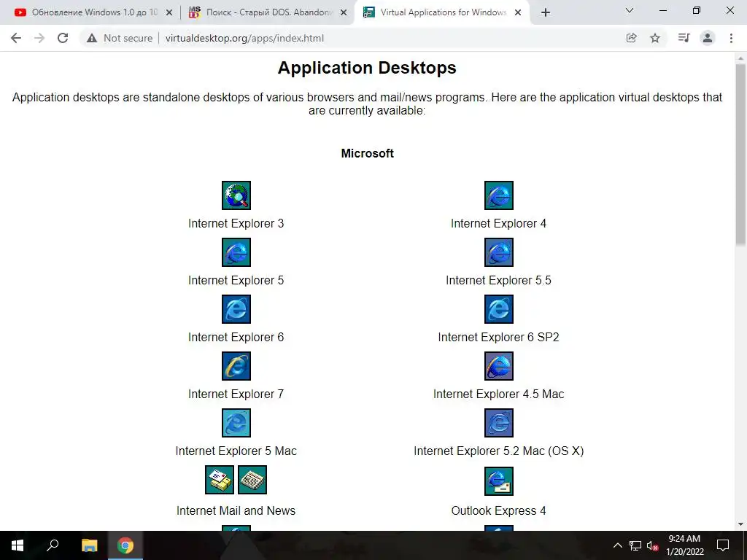Open the tab search dropdown arrow
Image resolution: width=747 pixels, height=560 pixels.
[630, 10]
